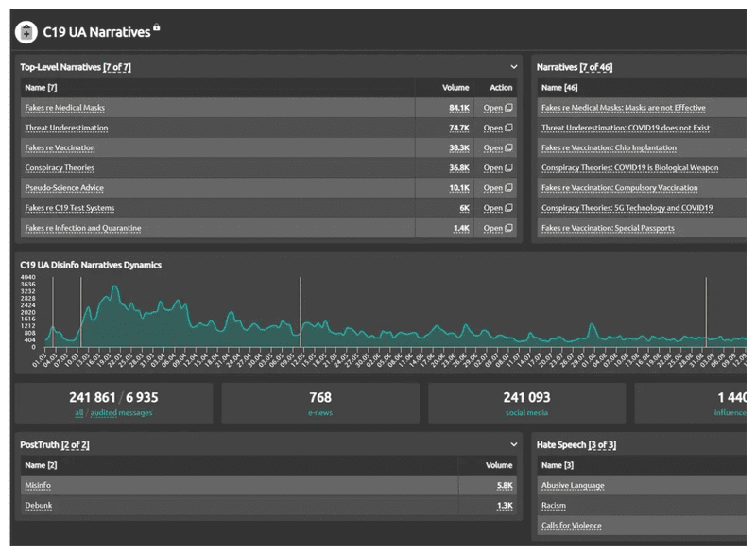Open Fakes re Medical Masks via Open icon
Image resolution: width=756 pixels, height=554 pixels.
coord(508,108)
